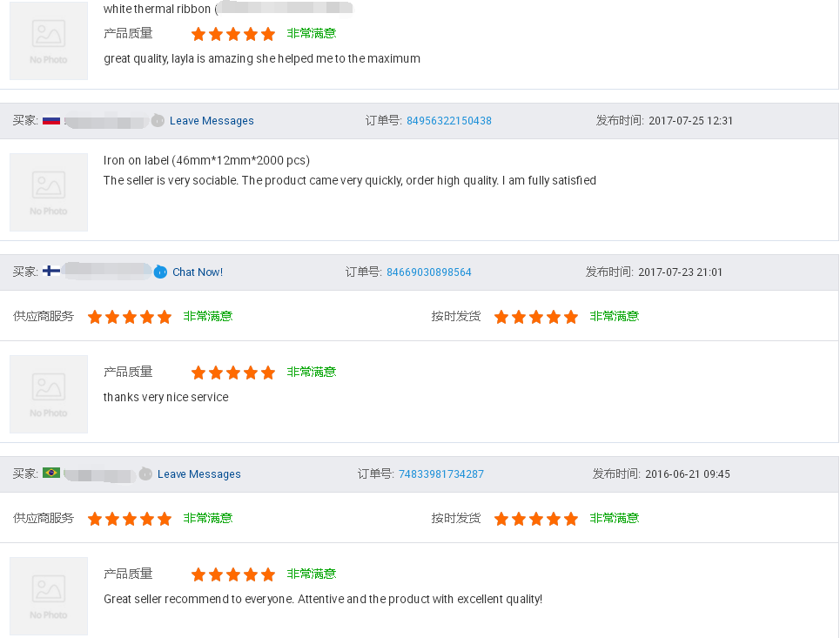Click the Iron on label product thumbnail
The height and width of the screenshot is (638, 840).
[49, 192]
